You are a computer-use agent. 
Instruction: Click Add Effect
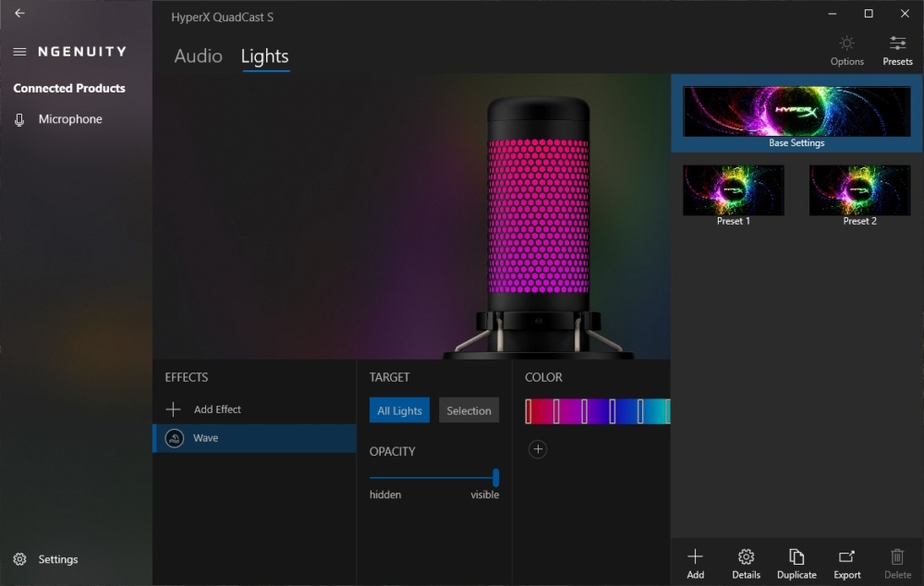(x=203, y=409)
